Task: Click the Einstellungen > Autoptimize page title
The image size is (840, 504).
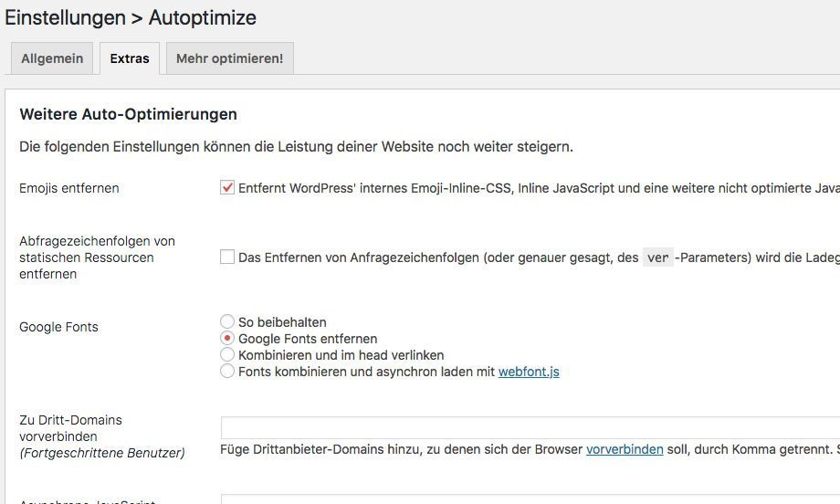Action: coord(131,17)
